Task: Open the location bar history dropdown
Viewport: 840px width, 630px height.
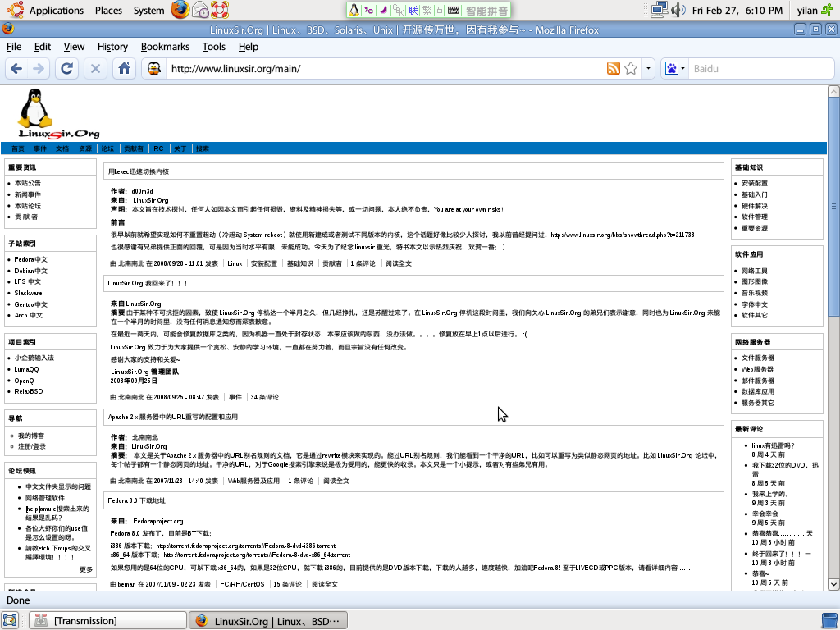Action: (648, 69)
